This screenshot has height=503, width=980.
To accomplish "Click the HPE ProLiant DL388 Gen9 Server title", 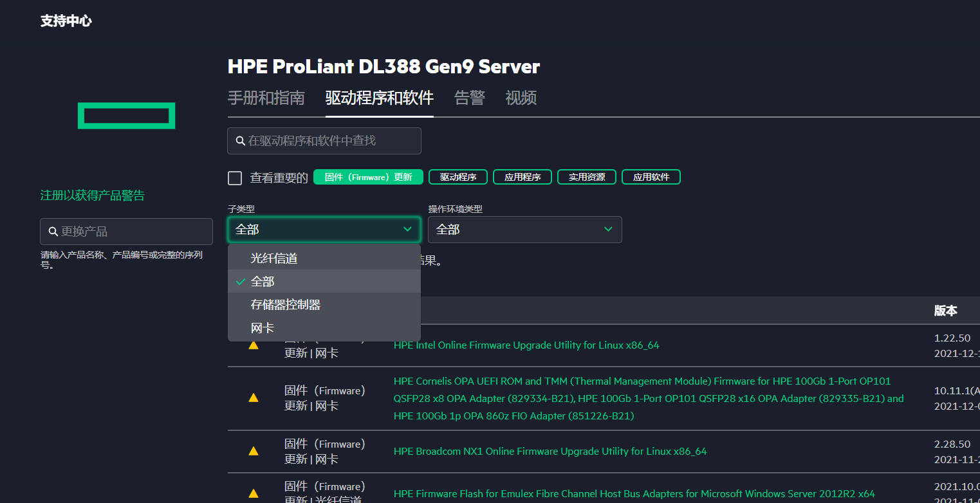I will 384,66.
